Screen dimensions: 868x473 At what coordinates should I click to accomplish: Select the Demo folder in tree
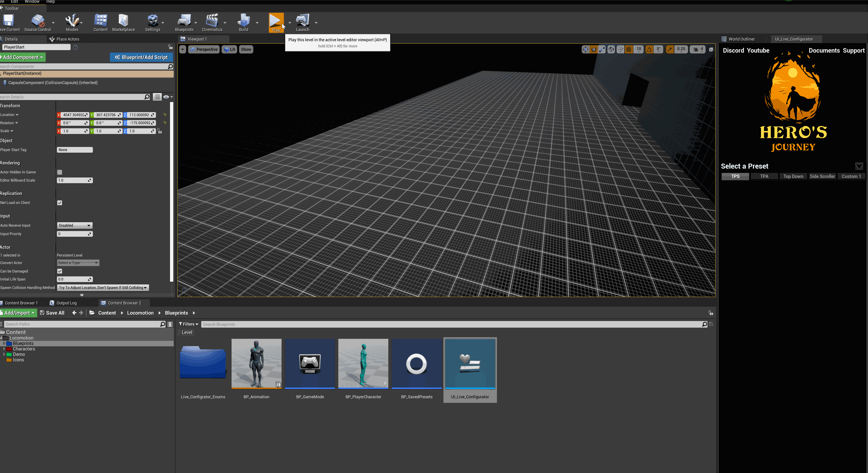(x=19, y=354)
